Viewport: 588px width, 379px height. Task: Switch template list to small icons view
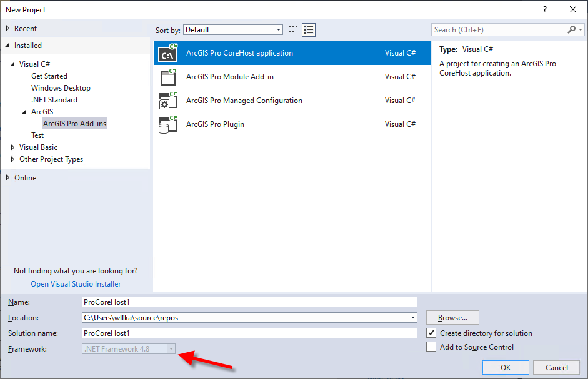click(308, 29)
